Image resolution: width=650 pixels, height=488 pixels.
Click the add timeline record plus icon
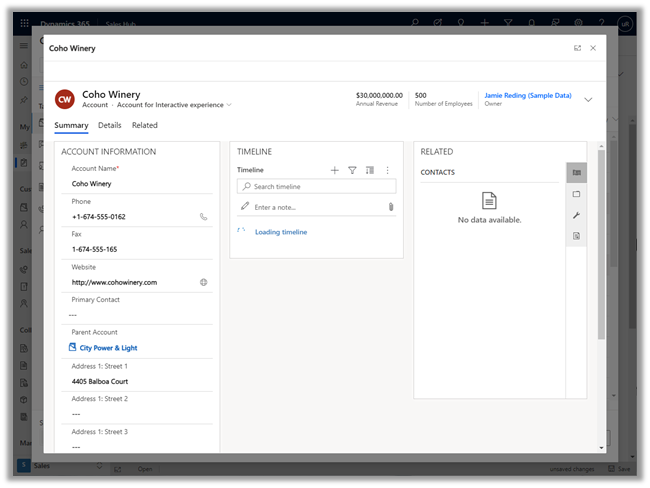[x=335, y=171]
